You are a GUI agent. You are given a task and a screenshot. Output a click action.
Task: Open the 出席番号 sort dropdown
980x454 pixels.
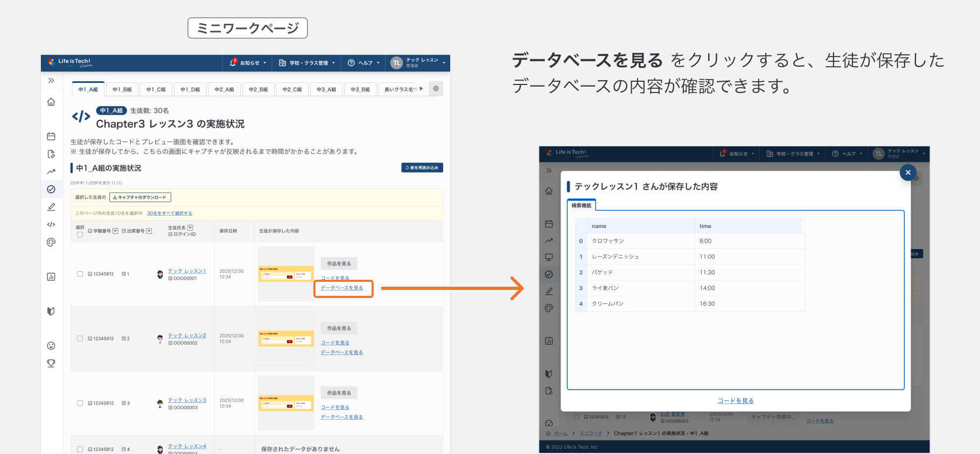tap(149, 231)
